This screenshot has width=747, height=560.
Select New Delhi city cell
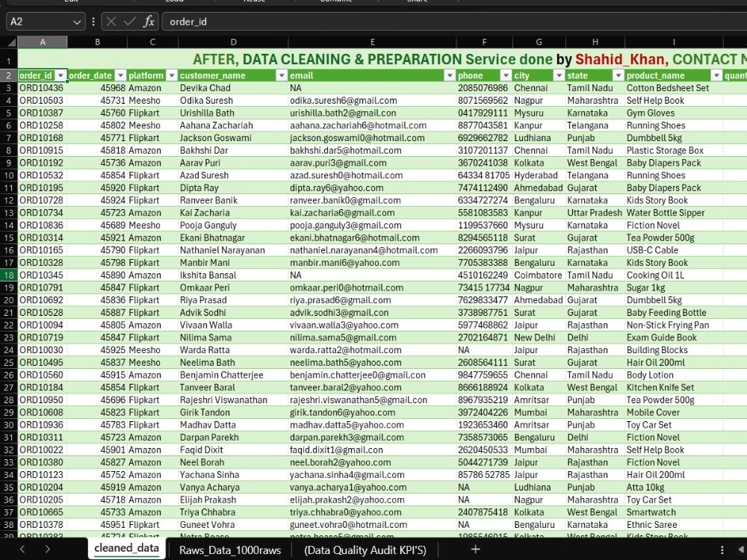(x=539, y=337)
